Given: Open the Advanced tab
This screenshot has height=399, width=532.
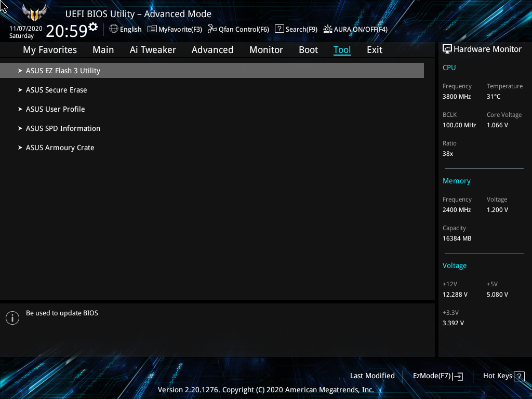Looking at the screenshot, I should click(x=212, y=50).
